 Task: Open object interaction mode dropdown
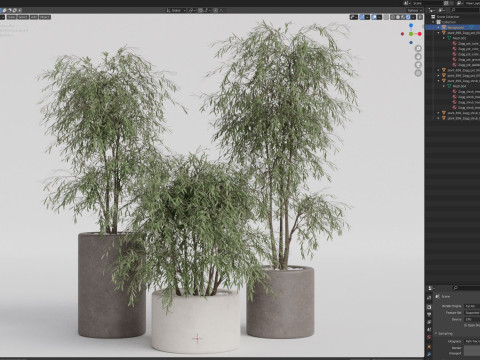(x=2, y=17)
